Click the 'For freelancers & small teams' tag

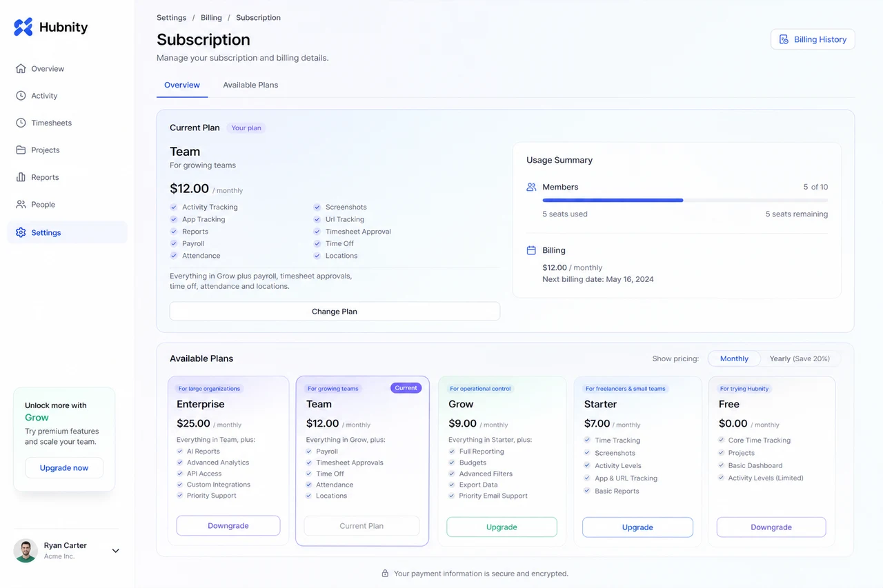[626, 389]
